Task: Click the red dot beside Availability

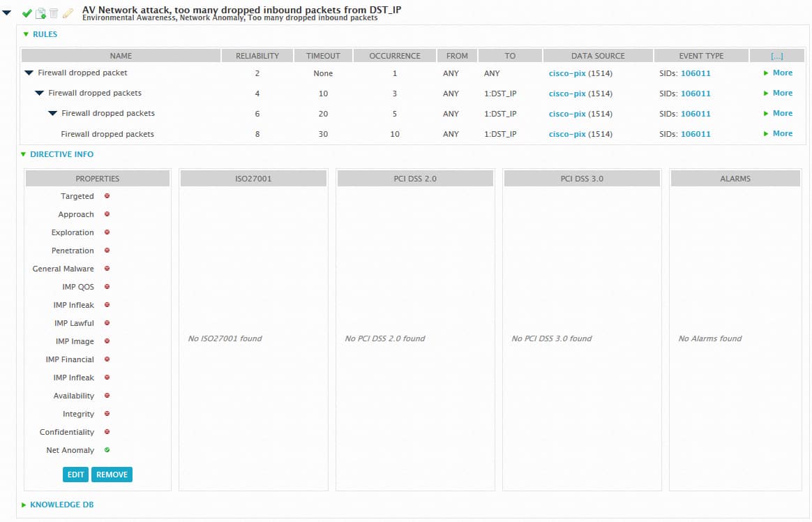Action: 107,395
